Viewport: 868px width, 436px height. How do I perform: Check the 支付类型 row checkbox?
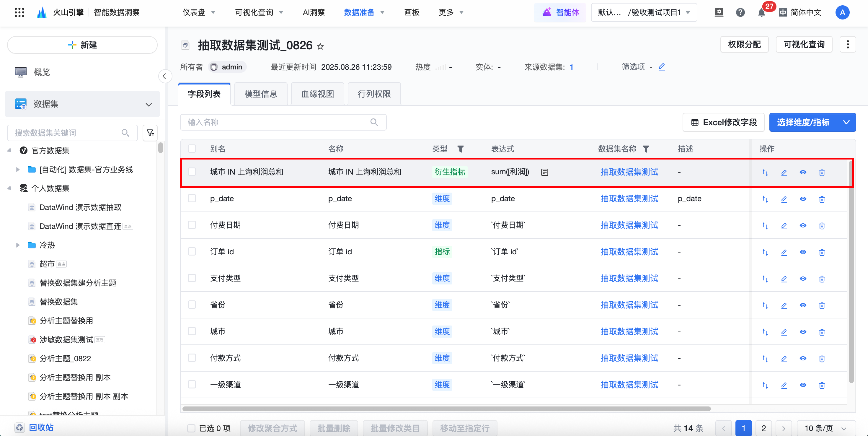(x=192, y=278)
